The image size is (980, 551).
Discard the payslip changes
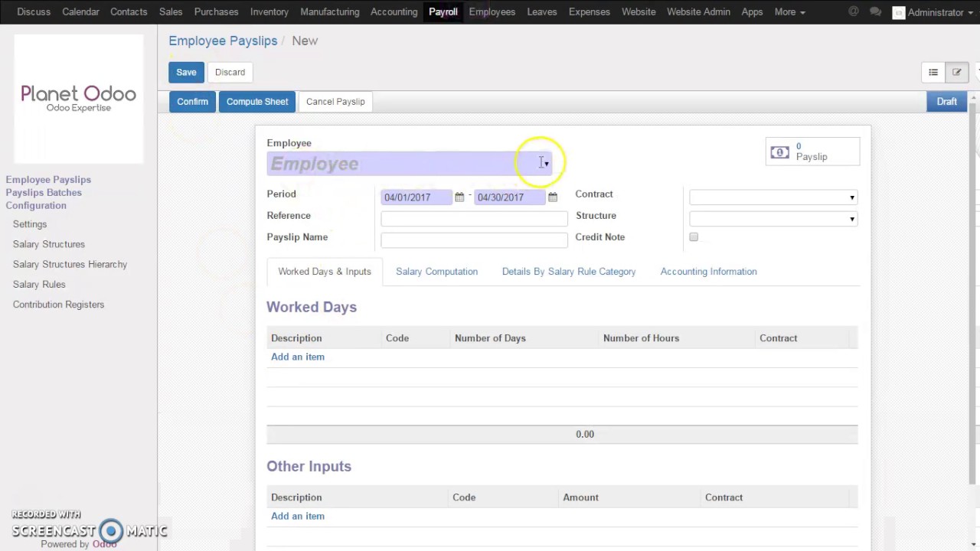point(230,72)
